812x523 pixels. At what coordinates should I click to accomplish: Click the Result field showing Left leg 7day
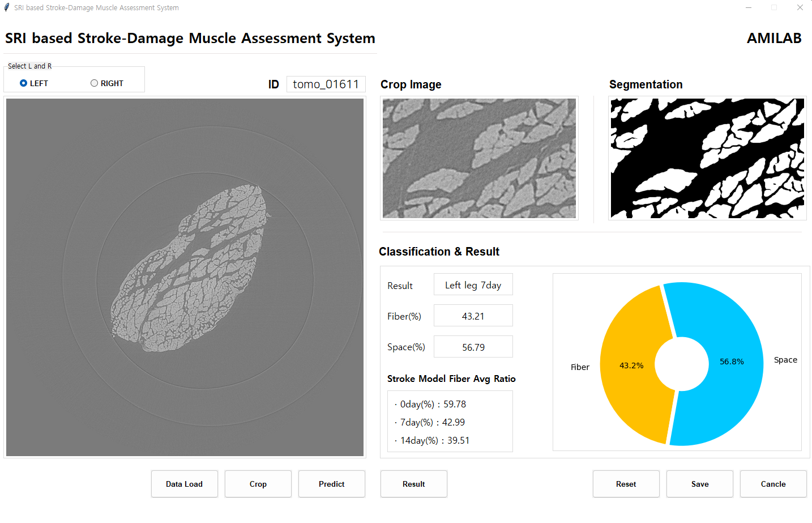click(473, 285)
